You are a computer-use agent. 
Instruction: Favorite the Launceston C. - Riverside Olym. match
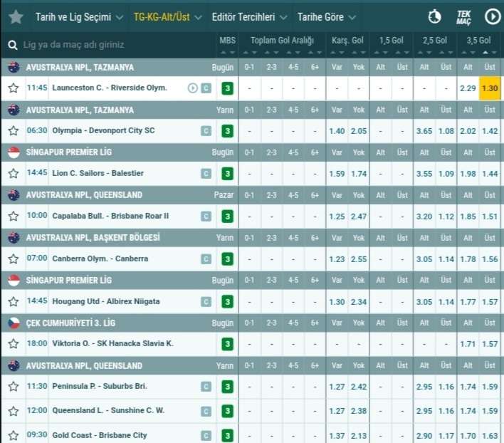(x=14, y=88)
